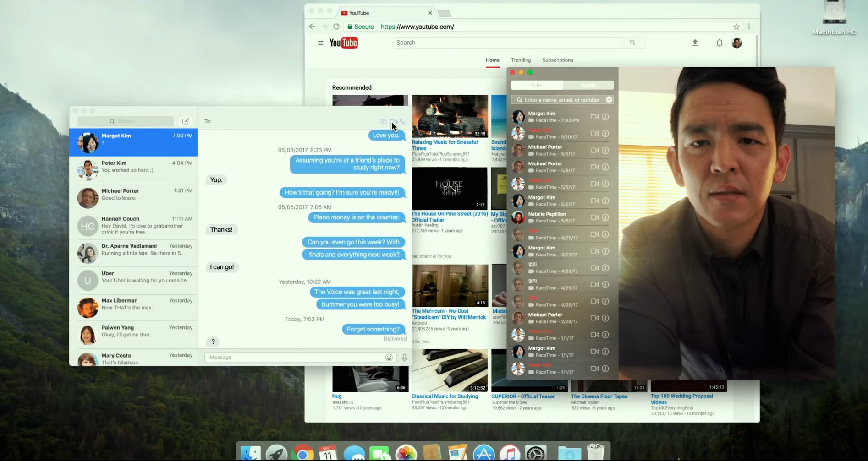Video call Margot Kim from 7:03 PM entry
Image resolution: width=868 pixels, height=461 pixels.
coord(594,117)
